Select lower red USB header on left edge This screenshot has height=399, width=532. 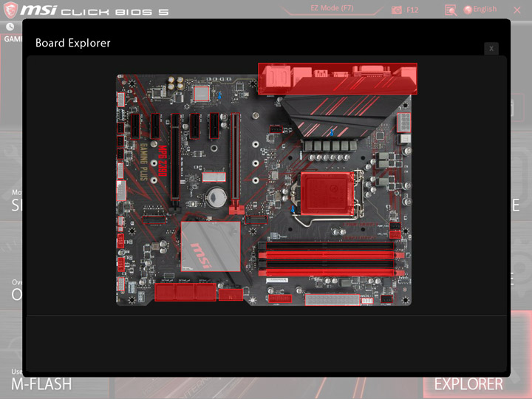(120, 265)
